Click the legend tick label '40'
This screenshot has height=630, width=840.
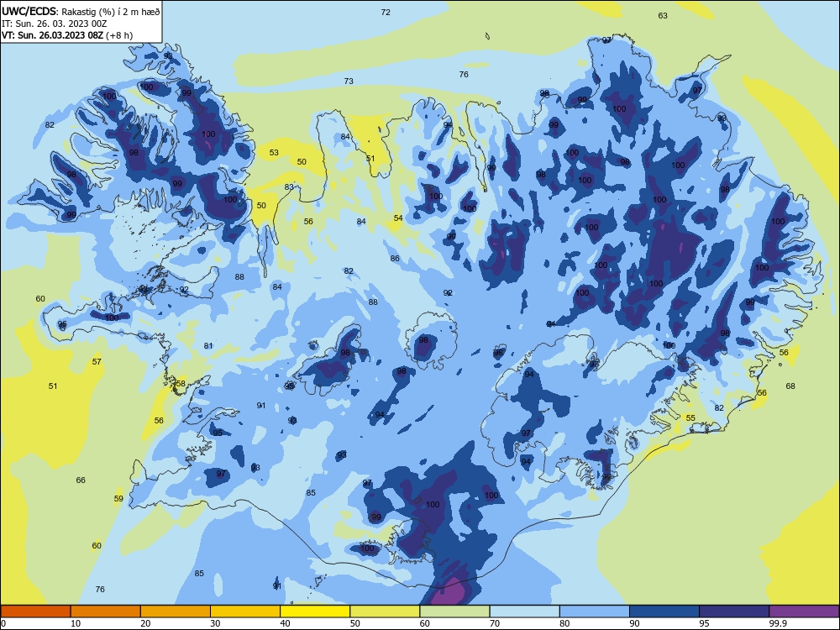[285, 623]
